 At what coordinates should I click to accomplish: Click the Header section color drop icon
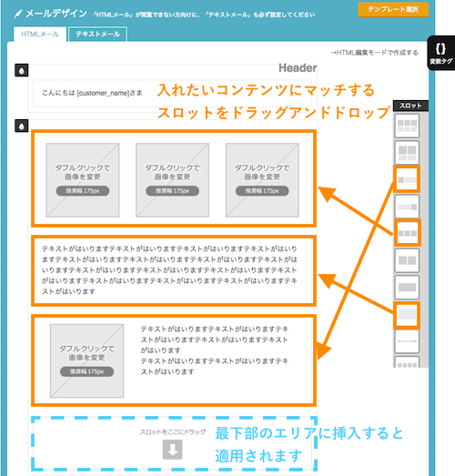coord(22,70)
